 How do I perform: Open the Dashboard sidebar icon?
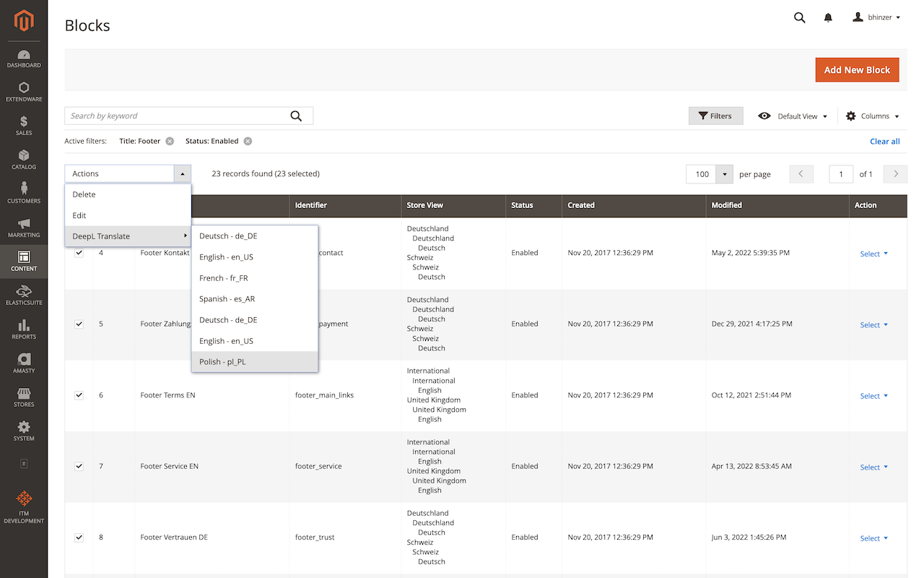(x=24, y=59)
